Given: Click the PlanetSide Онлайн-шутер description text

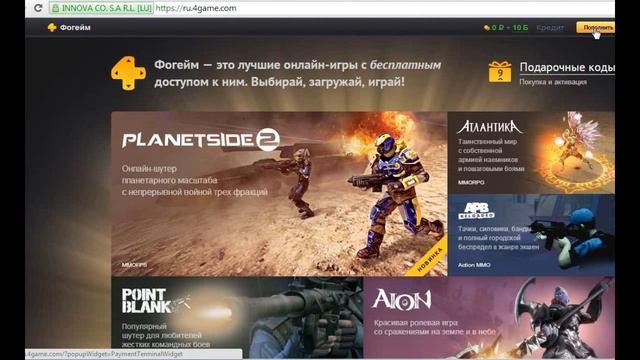Looking at the screenshot, I should click(x=195, y=180).
